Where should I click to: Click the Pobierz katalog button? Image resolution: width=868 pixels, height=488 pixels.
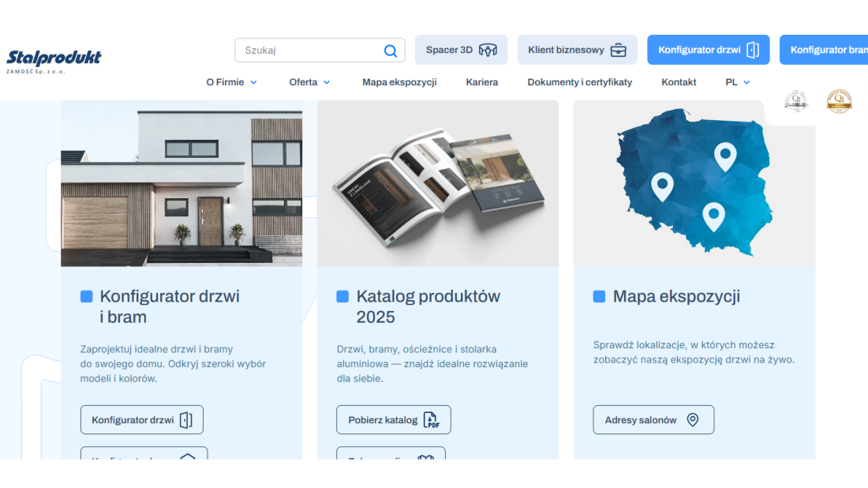[394, 420]
